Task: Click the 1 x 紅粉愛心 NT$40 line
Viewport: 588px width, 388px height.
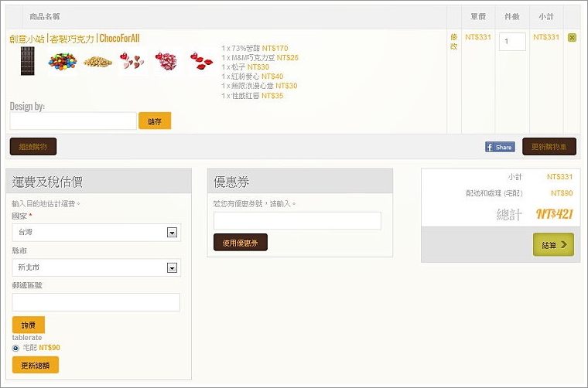Action: point(252,77)
